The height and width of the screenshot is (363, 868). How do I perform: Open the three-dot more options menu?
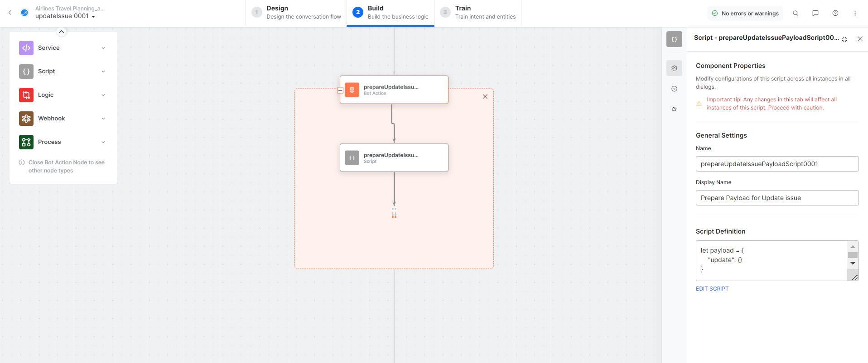coord(855,13)
